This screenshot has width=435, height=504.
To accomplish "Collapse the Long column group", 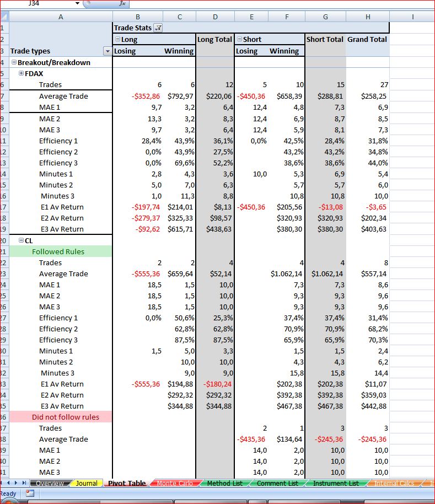I will (117, 39).
